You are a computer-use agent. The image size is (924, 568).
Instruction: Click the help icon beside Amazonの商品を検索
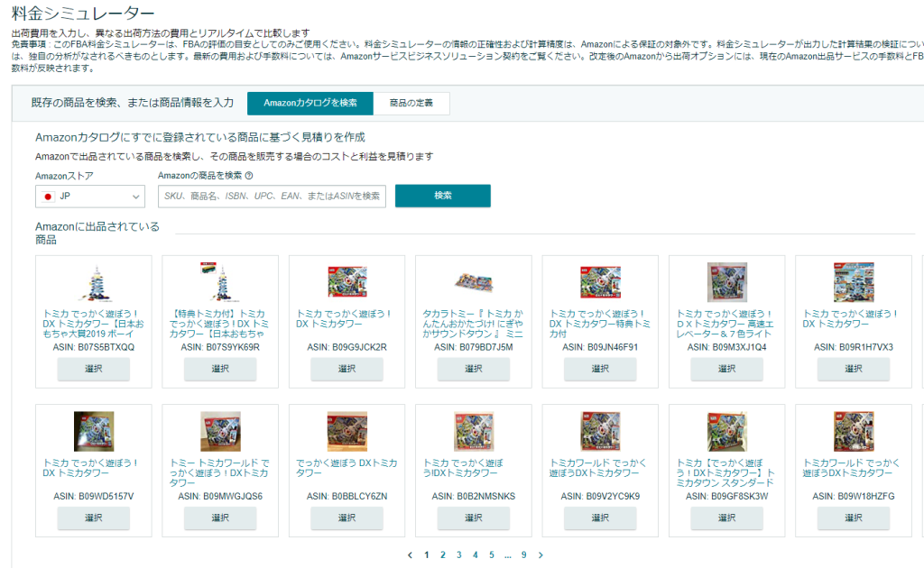(249, 176)
